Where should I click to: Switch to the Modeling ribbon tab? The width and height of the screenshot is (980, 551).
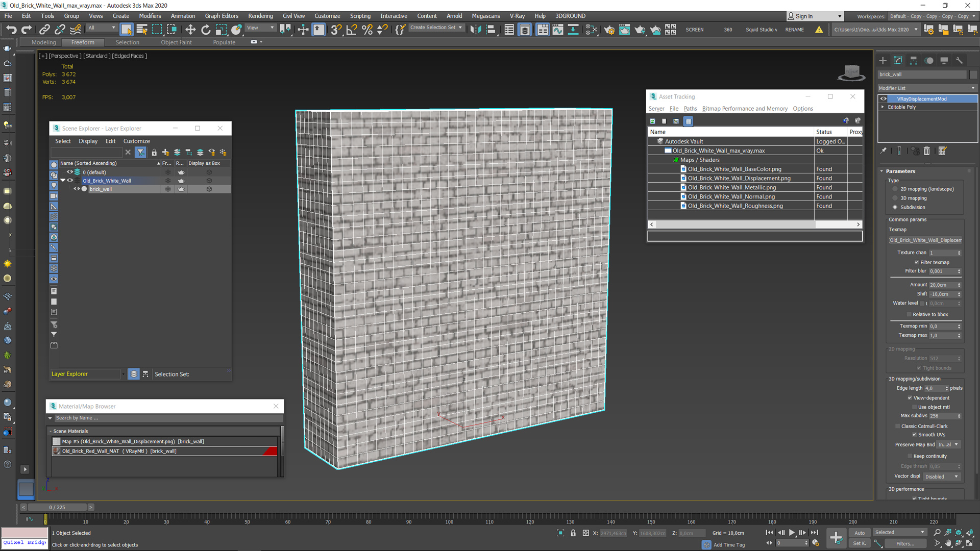coord(44,42)
